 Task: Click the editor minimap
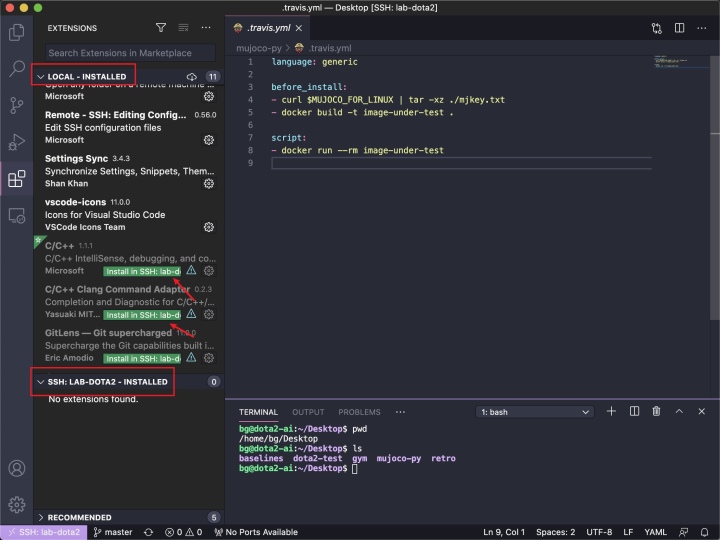(x=681, y=63)
